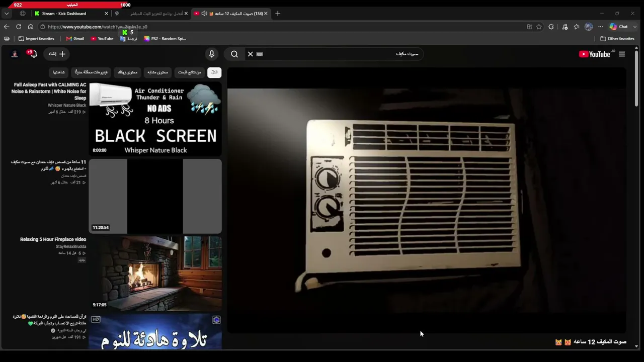Screen dimensions: 644x362
Task: Select the محتوى يهمّك filter chip
Action: click(x=127, y=72)
